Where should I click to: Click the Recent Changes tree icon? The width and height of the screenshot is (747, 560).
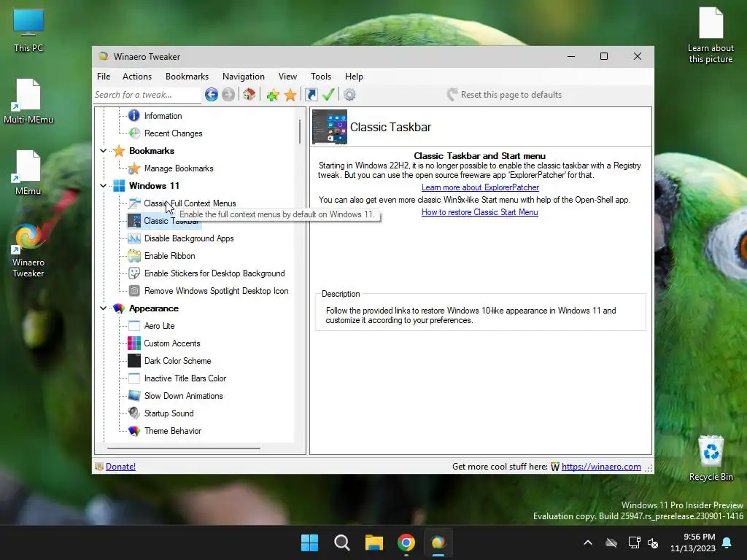134,133
